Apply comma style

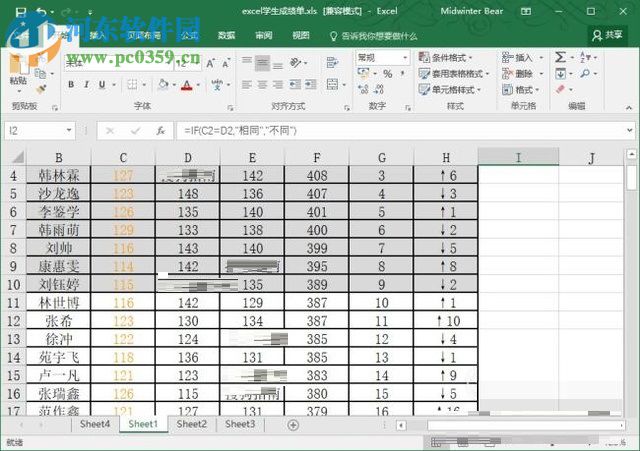coord(402,74)
